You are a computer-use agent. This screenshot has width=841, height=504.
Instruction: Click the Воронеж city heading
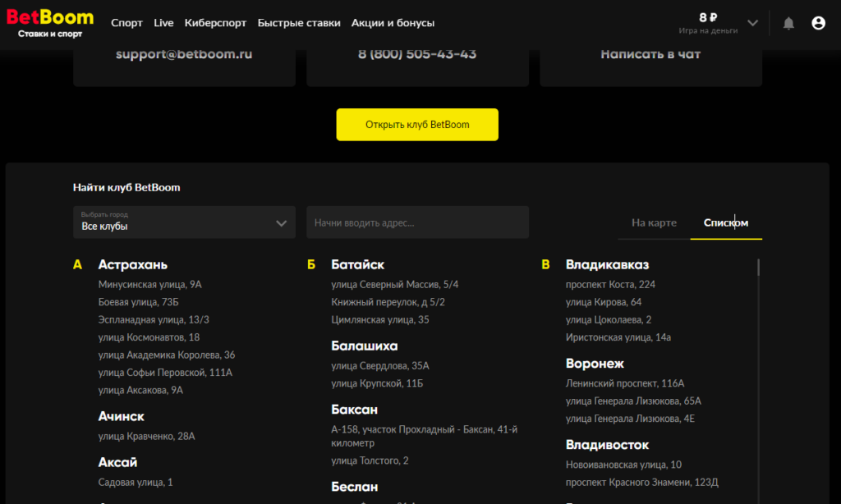[x=595, y=364]
